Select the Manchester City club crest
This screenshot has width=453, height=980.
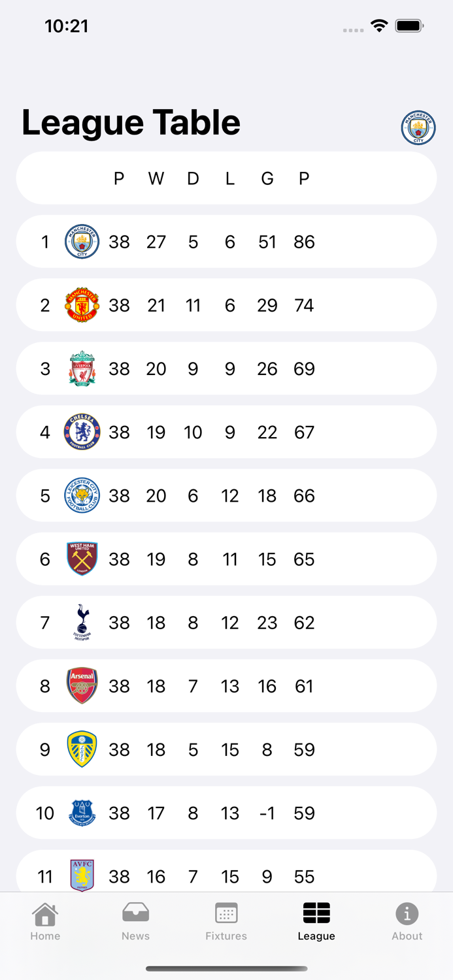82,241
